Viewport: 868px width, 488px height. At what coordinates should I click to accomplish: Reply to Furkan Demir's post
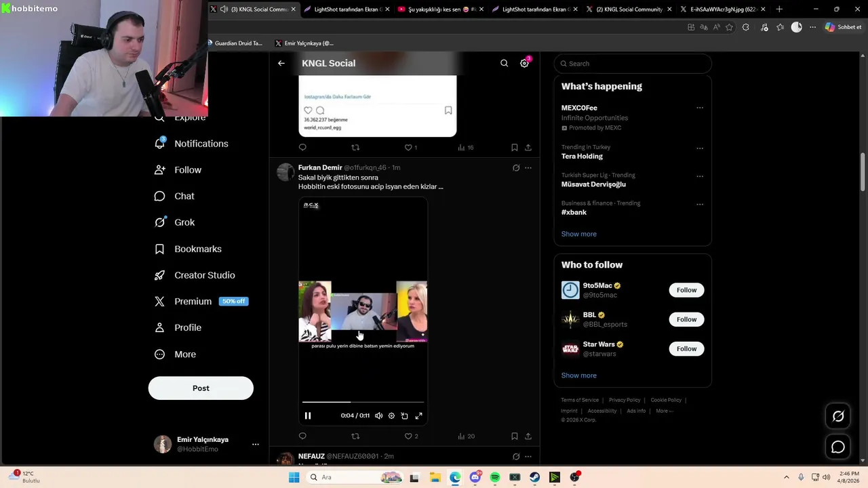click(x=302, y=436)
